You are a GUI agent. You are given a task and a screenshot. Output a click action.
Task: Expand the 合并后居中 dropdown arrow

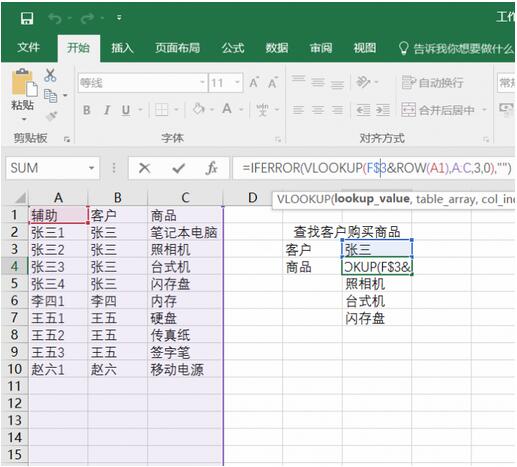[484, 110]
